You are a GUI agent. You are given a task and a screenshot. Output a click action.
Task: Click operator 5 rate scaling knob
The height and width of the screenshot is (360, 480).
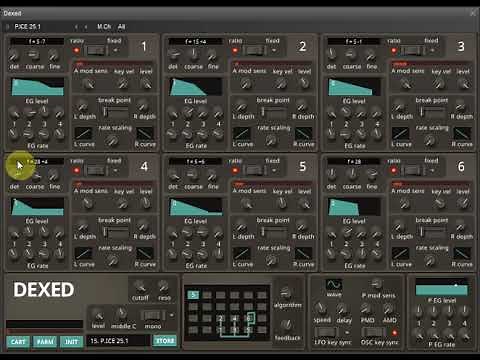272,260
